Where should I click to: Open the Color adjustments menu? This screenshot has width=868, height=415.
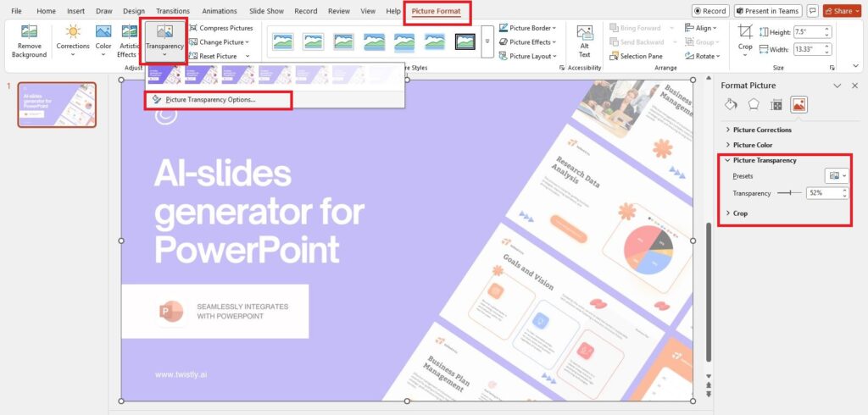103,41
